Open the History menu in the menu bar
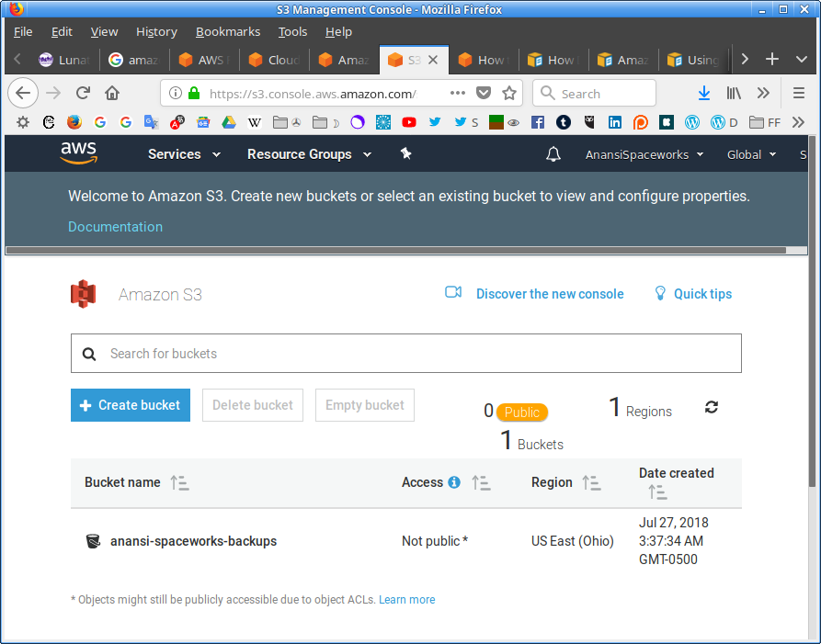The image size is (821, 644). (x=156, y=32)
